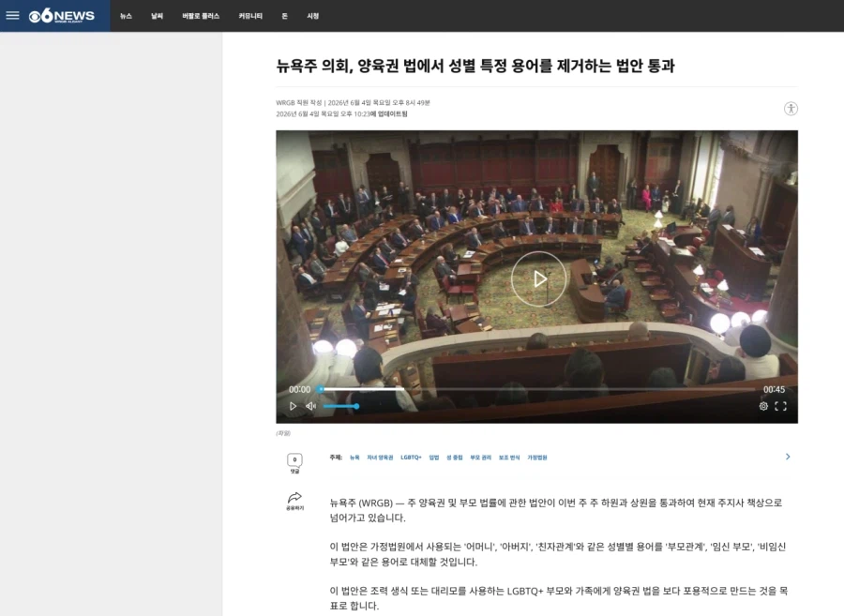The image size is (844, 616).
Task: Open the 뉴욕 topic tag
Action: pos(354,458)
